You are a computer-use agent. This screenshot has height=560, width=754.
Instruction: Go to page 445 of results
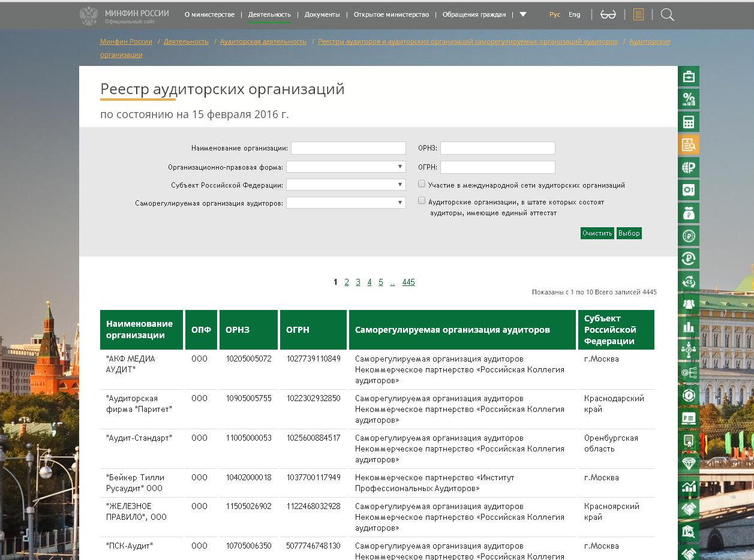(x=408, y=282)
